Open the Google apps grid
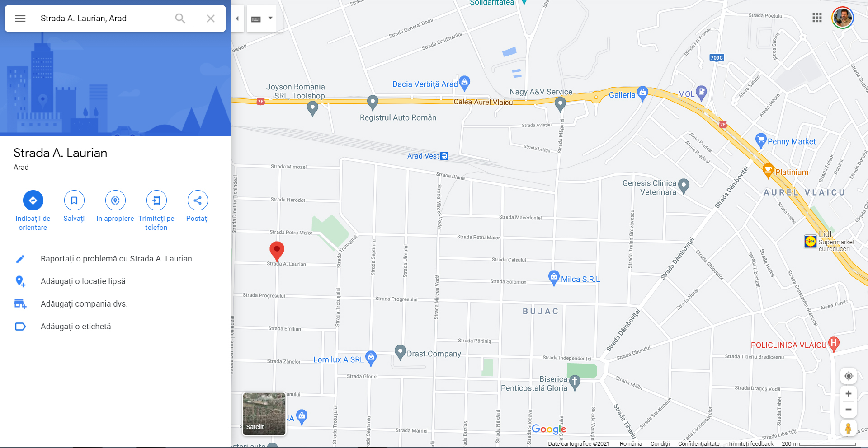The width and height of the screenshot is (868, 448). pos(817,18)
